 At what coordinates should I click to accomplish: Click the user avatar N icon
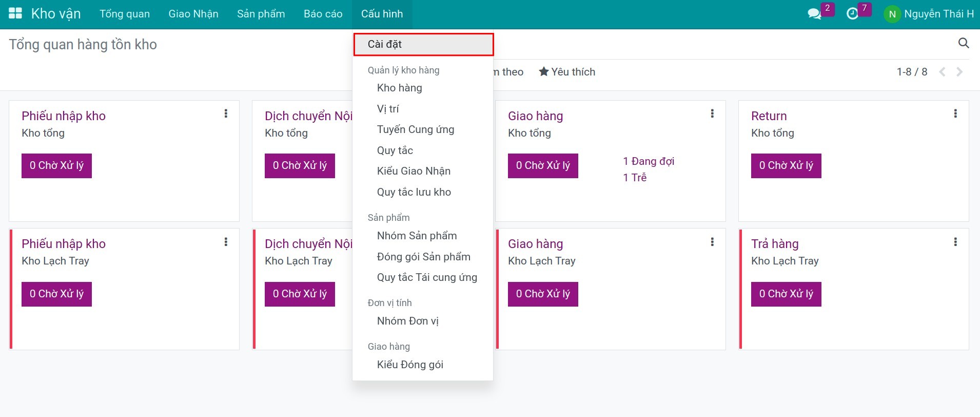point(892,14)
